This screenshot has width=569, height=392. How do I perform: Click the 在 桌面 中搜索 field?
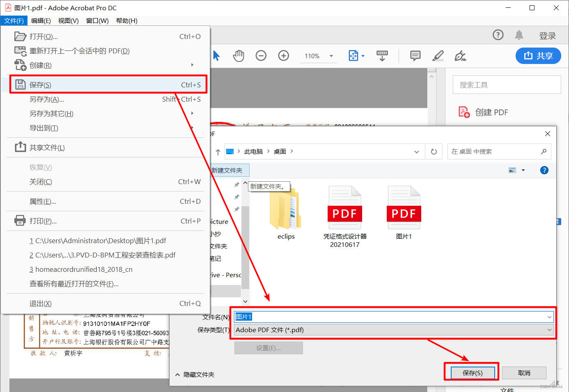(499, 152)
